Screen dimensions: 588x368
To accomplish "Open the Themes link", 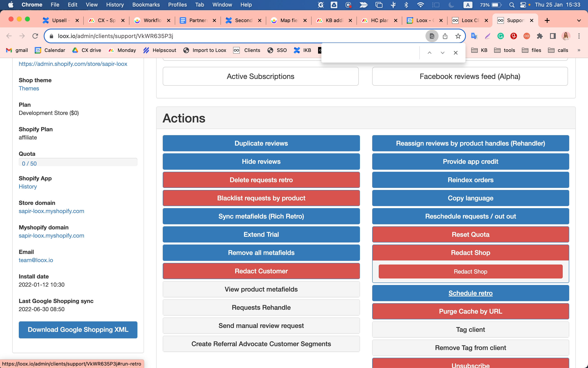I will 29,88.
